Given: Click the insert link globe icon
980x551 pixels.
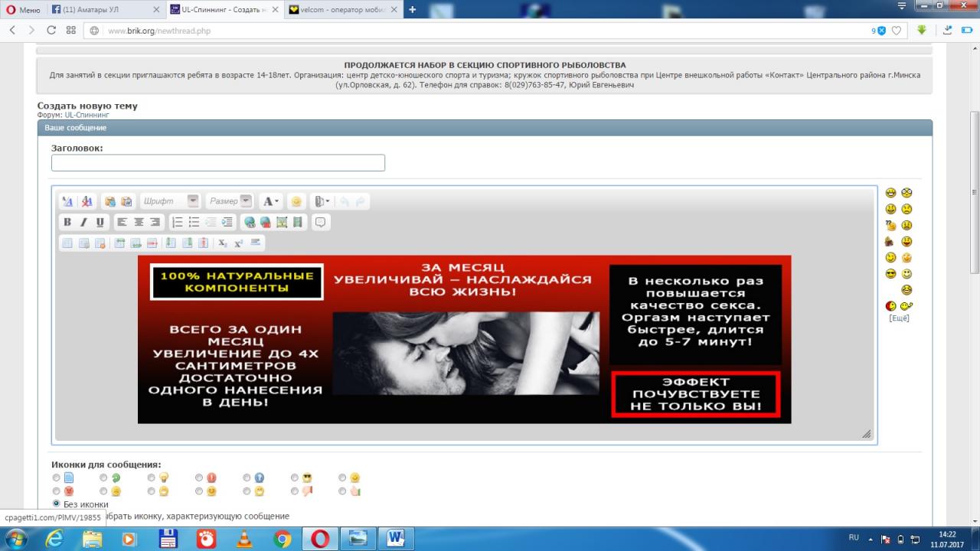Looking at the screenshot, I should click(249, 222).
